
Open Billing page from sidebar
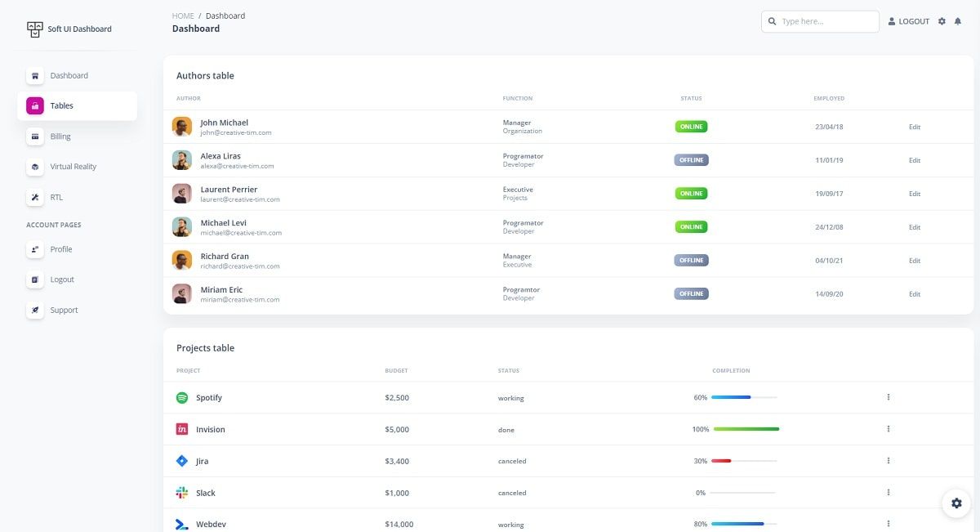(77, 136)
